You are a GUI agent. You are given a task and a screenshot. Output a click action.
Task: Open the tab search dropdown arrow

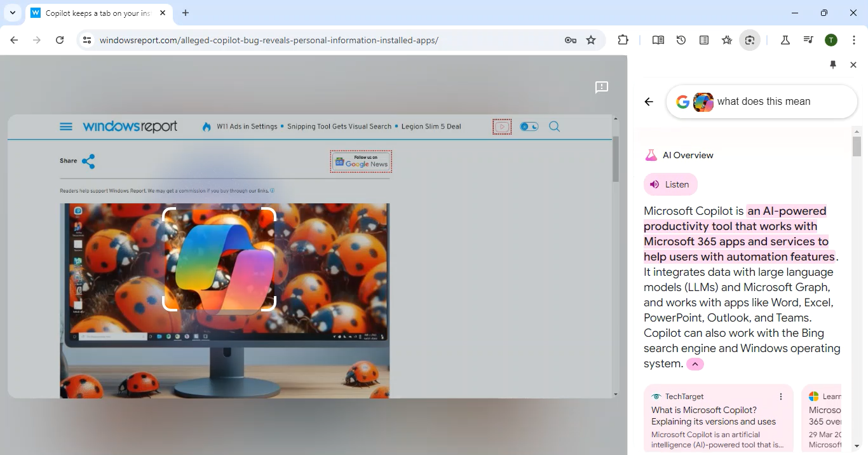(x=13, y=13)
